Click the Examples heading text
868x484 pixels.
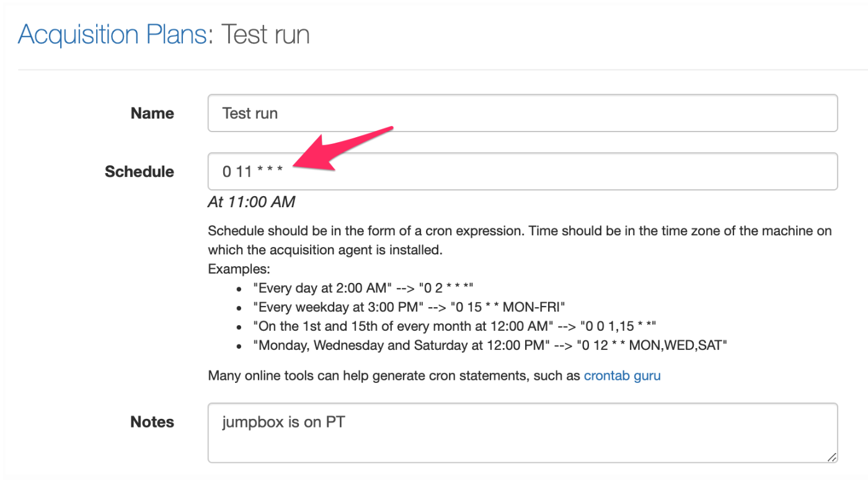(x=239, y=269)
